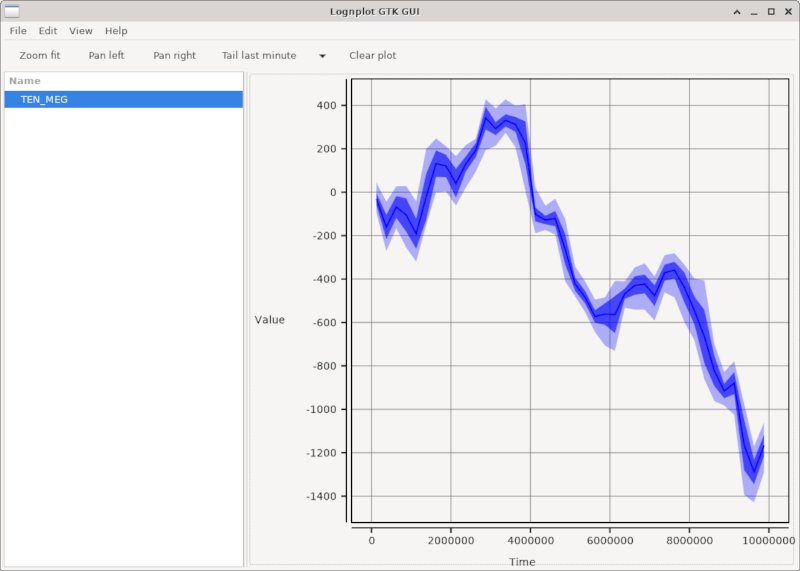Click the -1400 value tick label
Screen dimensions: 800x571
tap(321, 496)
